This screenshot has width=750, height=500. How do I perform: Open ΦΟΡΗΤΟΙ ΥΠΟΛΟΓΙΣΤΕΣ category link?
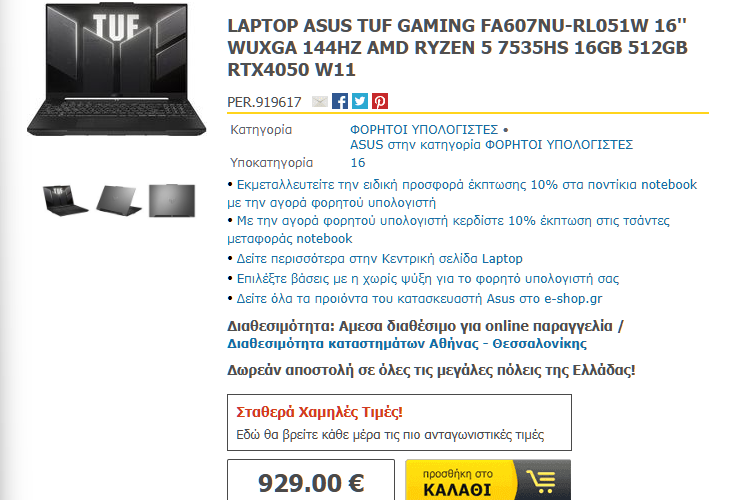coord(424,130)
